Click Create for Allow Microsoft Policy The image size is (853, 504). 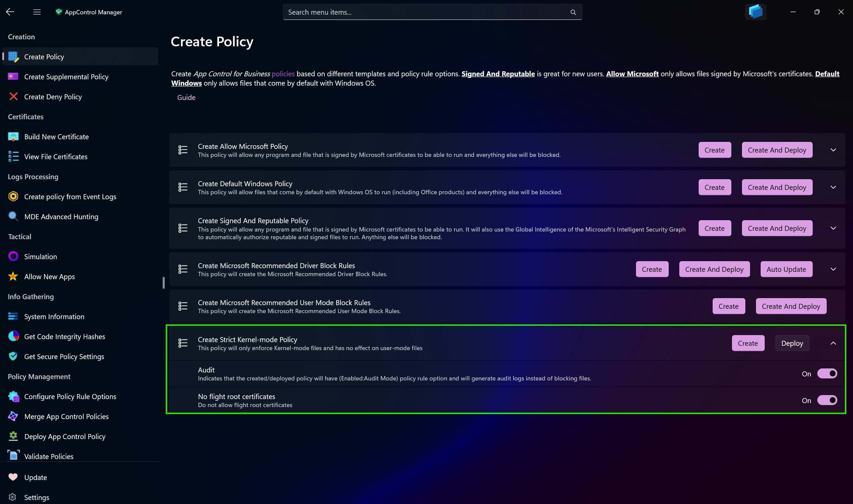(x=714, y=150)
